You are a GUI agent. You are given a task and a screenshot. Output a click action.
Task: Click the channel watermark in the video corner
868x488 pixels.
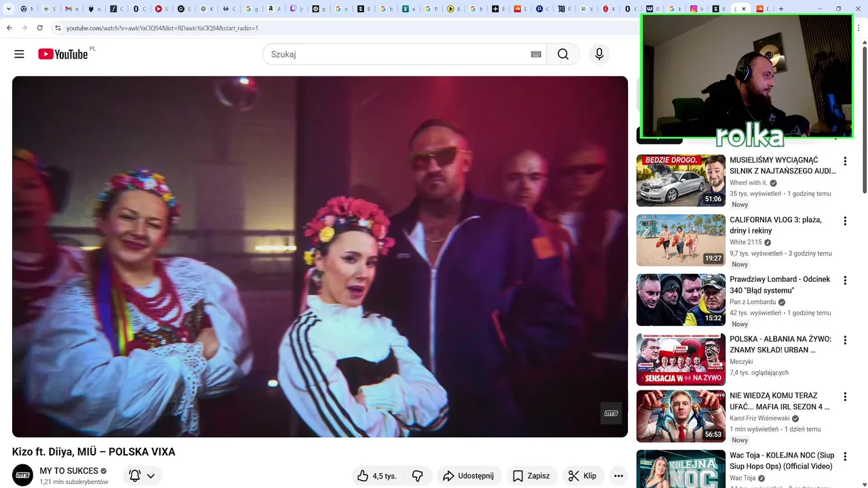tap(611, 413)
